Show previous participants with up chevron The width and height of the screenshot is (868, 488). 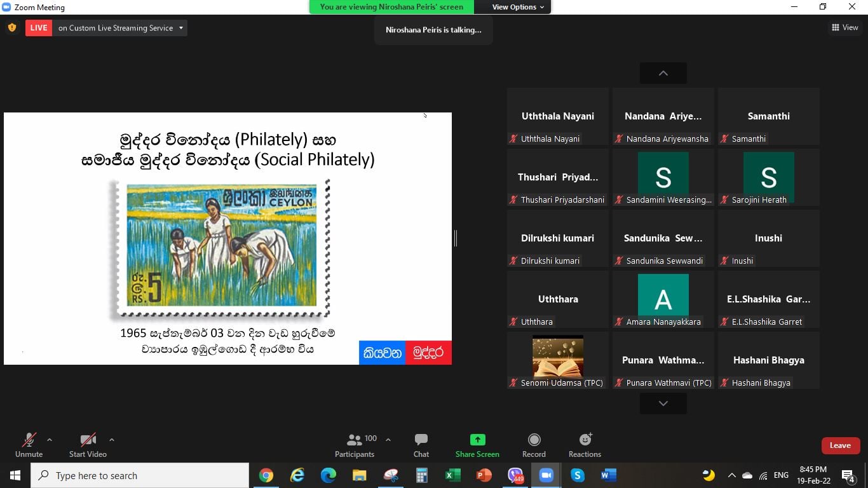pos(663,73)
